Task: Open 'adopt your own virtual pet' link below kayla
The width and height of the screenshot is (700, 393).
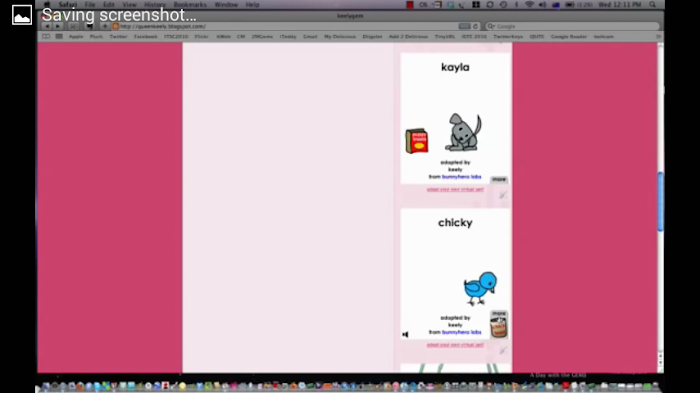Action: pyautogui.click(x=455, y=189)
